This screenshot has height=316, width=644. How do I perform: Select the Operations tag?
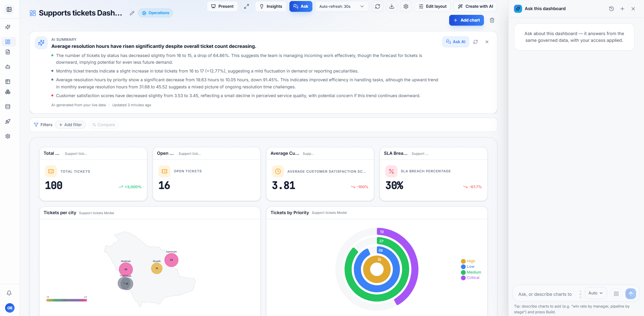pos(155,13)
